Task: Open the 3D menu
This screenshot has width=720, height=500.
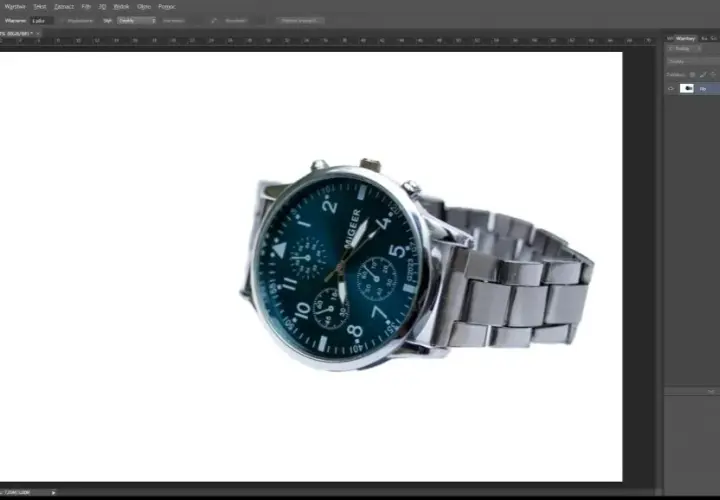Action: [x=102, y=7]
